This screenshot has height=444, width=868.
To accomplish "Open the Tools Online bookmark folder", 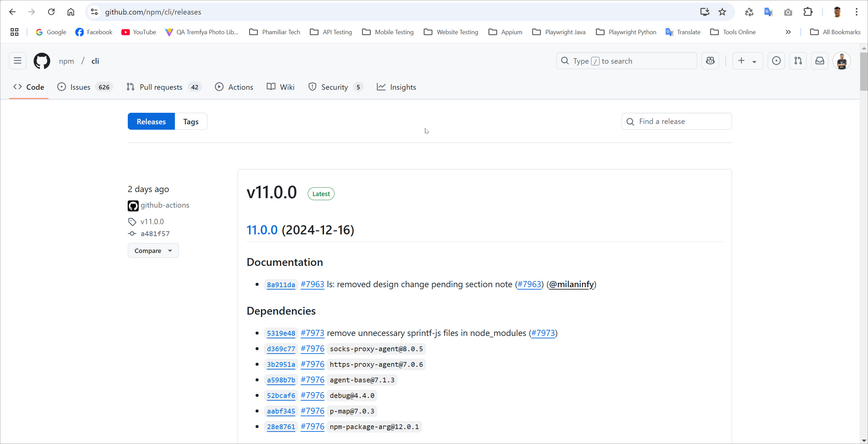I will (x=733, y=32).
